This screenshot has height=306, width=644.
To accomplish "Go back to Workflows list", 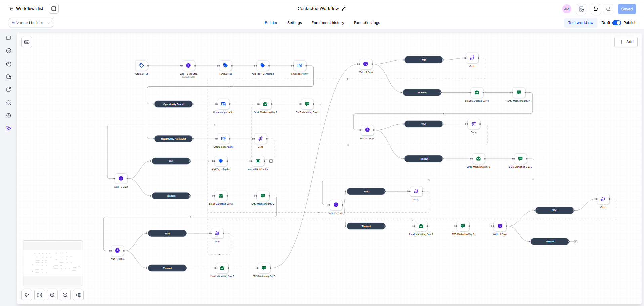I will pos(26,9).
